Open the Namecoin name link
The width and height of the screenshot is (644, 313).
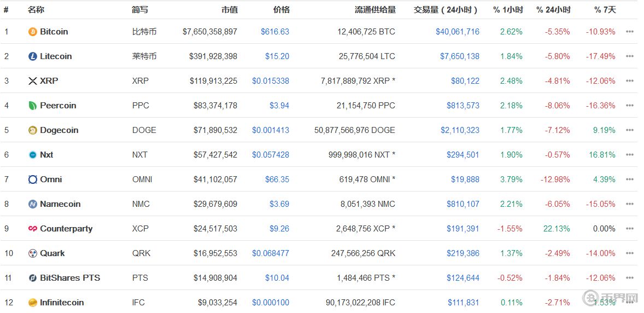point(60,204)
